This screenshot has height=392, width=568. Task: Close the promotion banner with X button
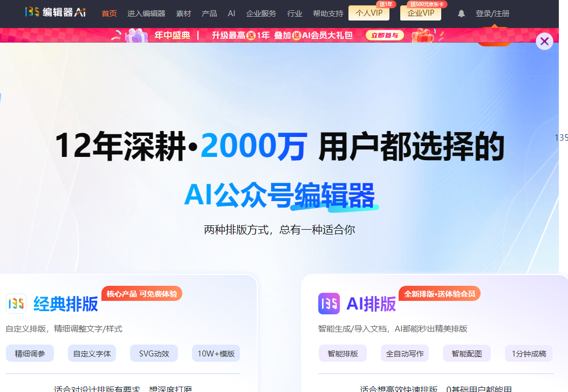[x=544, y=42]
